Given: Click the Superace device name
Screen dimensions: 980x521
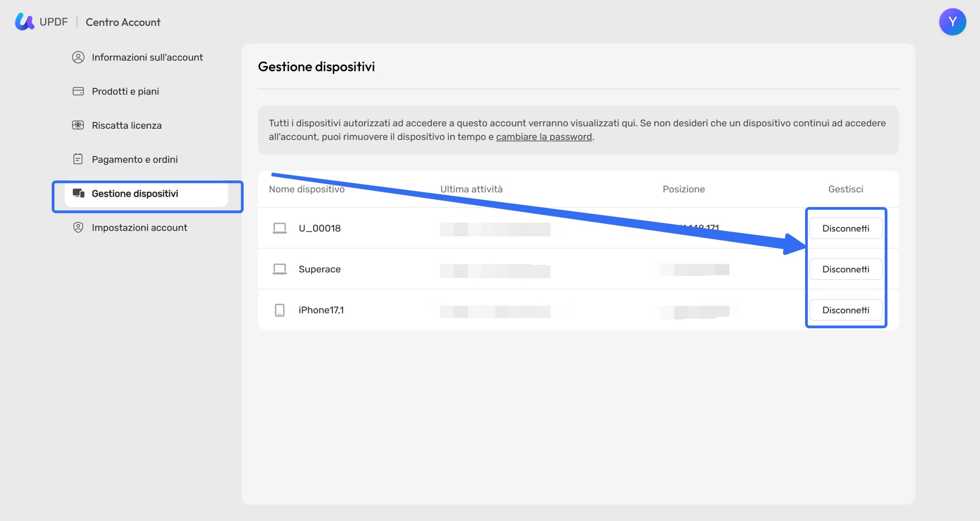Looking at the screenshot, I should [320, 269].
